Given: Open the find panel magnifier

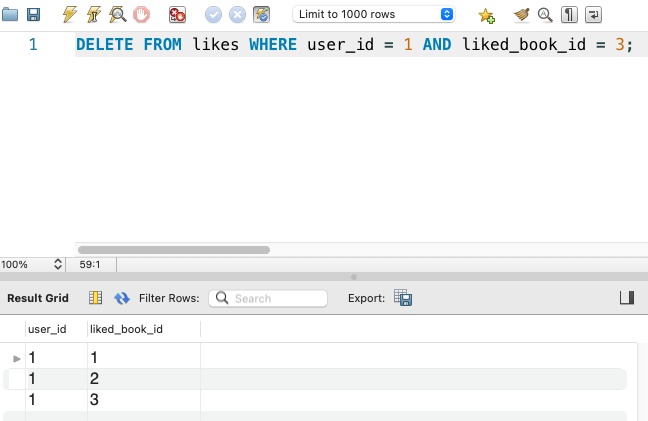Looking at the screenshot, I should coord(545,14).
